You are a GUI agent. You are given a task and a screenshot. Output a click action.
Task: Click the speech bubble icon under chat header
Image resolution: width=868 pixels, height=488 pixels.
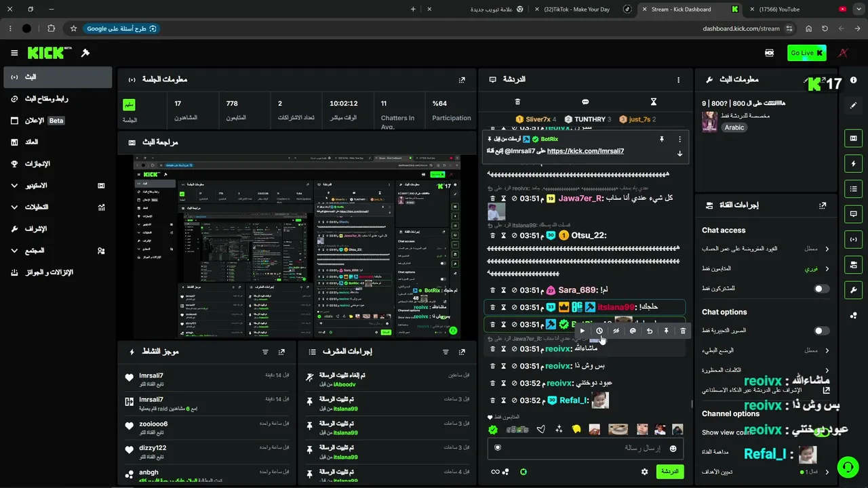click(585, 102)
